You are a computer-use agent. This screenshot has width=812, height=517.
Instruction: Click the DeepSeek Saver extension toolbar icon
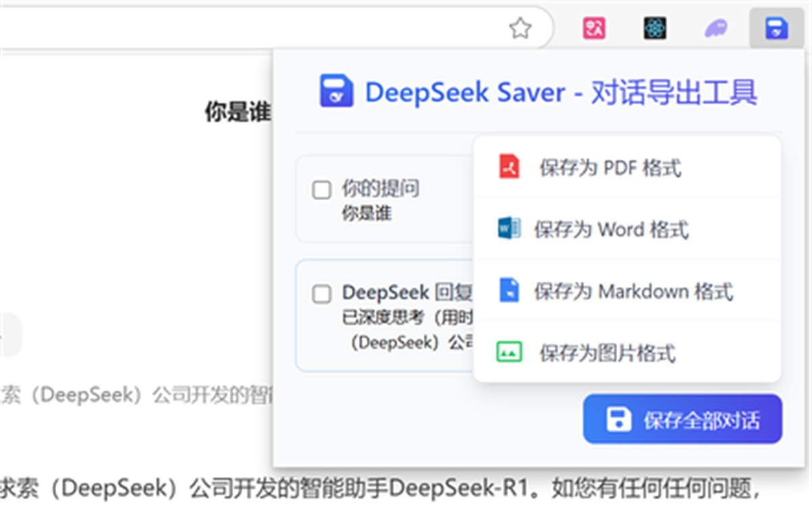(775, 28)
